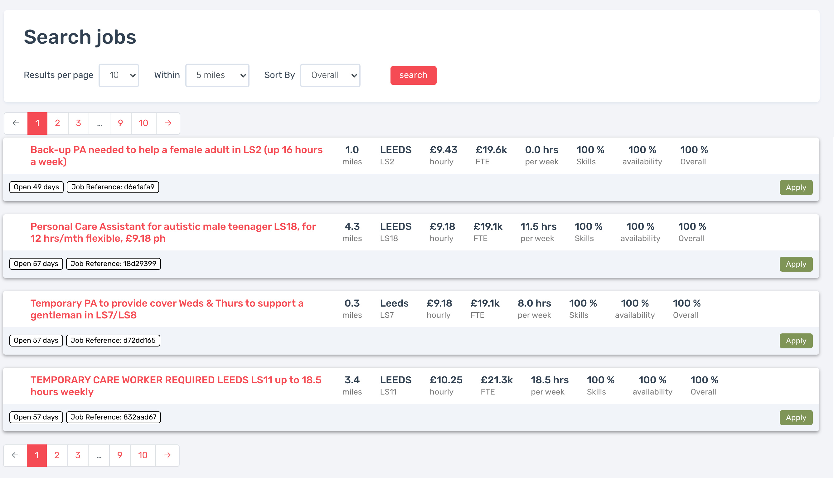The height and width of the screenshot is (504, 834).
Task: Expand the Sort By Overall dropdown
Action: point(330,75)
